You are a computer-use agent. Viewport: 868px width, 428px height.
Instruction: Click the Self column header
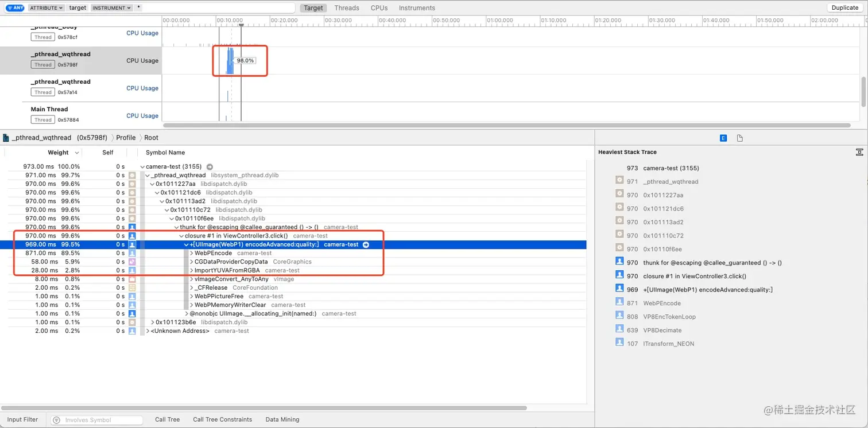[108, 153]
